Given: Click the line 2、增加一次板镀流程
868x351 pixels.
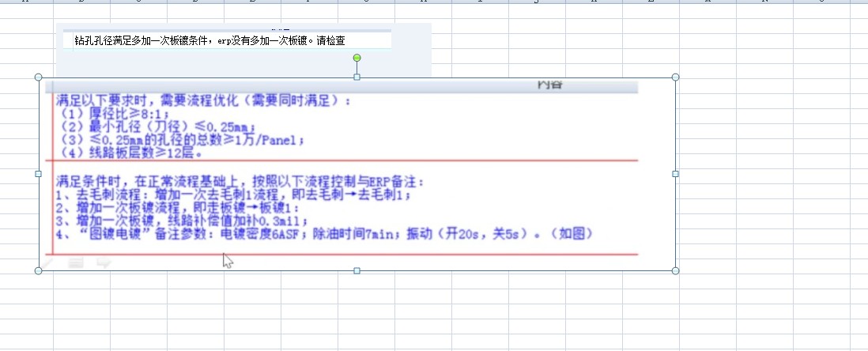Looking at the screenshot, I should (177, 208).
